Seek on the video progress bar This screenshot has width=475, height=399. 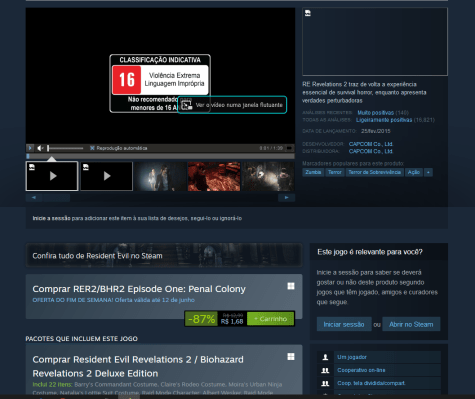tap(160, 156)
